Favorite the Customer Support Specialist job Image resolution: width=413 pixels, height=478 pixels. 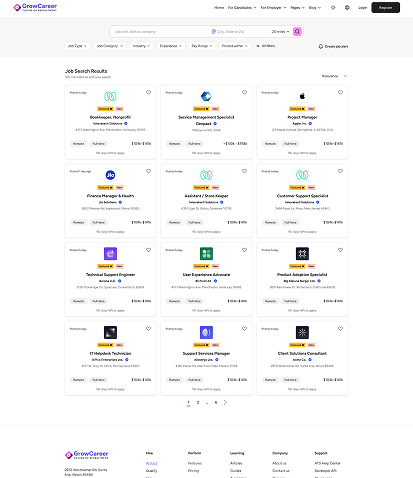click(x=340, y=171)
